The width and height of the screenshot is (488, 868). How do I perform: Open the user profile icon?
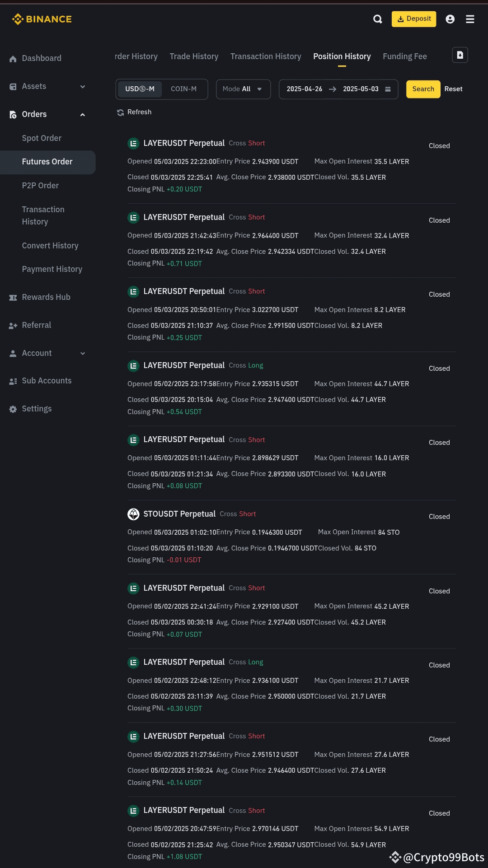450,19
